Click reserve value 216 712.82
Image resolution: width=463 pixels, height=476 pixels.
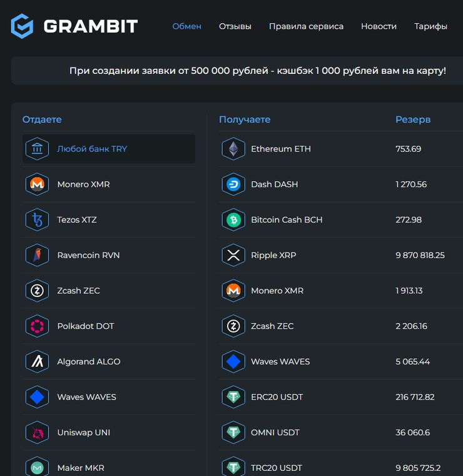click(415, 397)
